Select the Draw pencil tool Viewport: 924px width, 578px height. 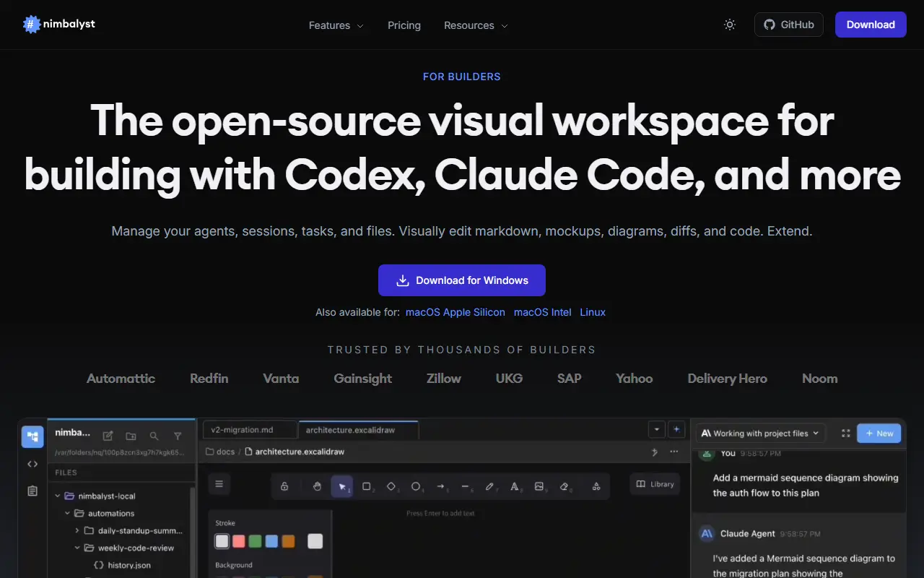490,486
